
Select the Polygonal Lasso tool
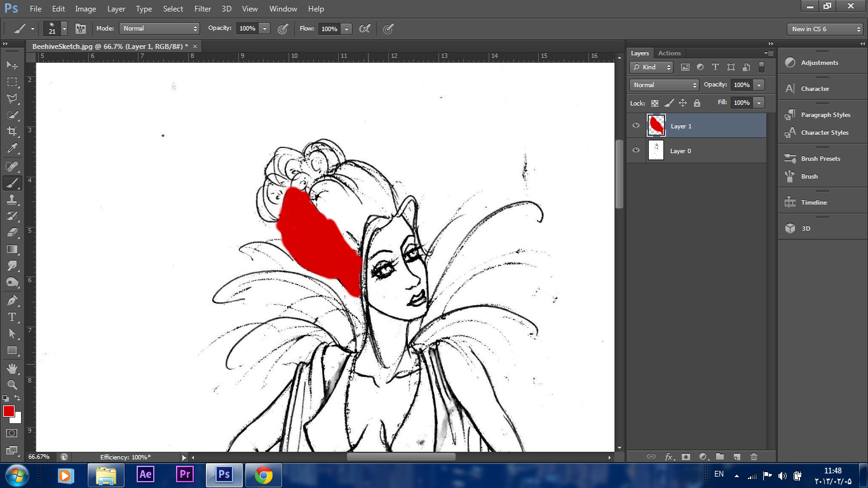tap(12, 98)
